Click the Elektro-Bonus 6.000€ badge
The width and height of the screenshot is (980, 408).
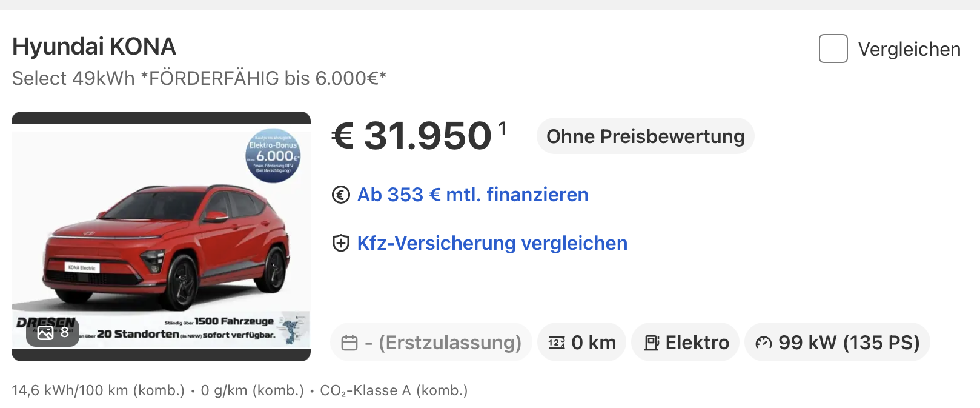click(273, 155)
